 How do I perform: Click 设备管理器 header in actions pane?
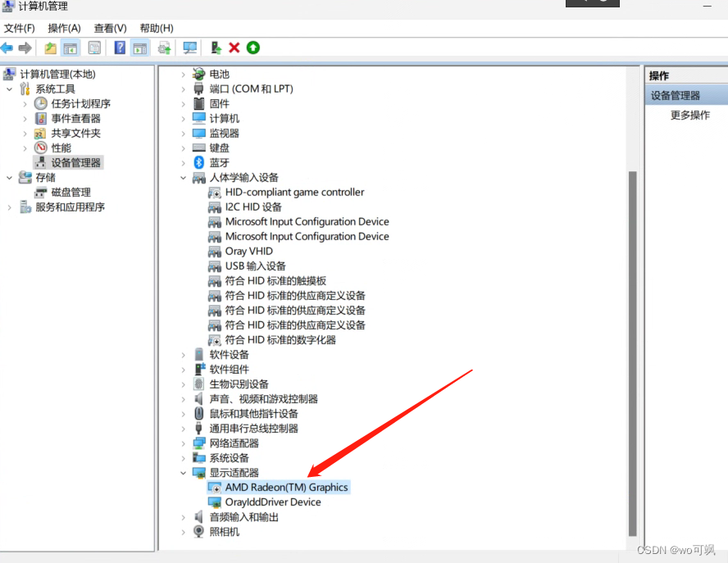(x=687, y=95)
